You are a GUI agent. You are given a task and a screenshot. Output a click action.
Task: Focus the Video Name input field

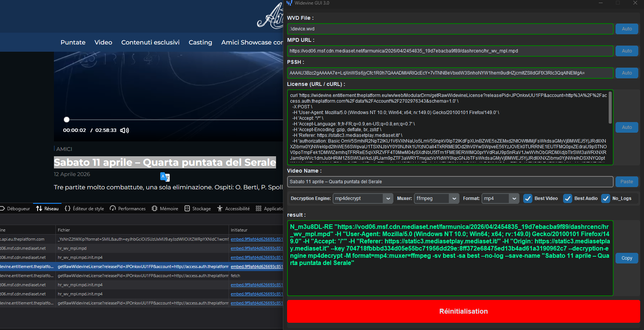pos(450,182)
